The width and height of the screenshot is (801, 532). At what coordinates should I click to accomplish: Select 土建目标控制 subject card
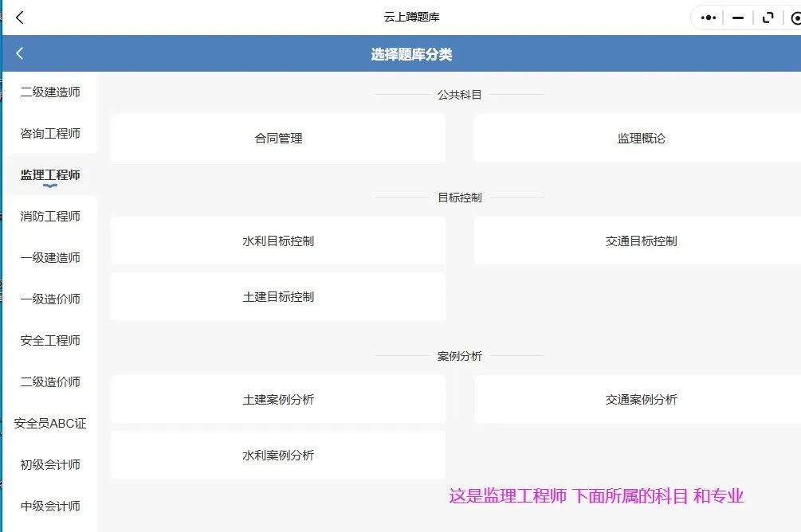click(278, 297)
